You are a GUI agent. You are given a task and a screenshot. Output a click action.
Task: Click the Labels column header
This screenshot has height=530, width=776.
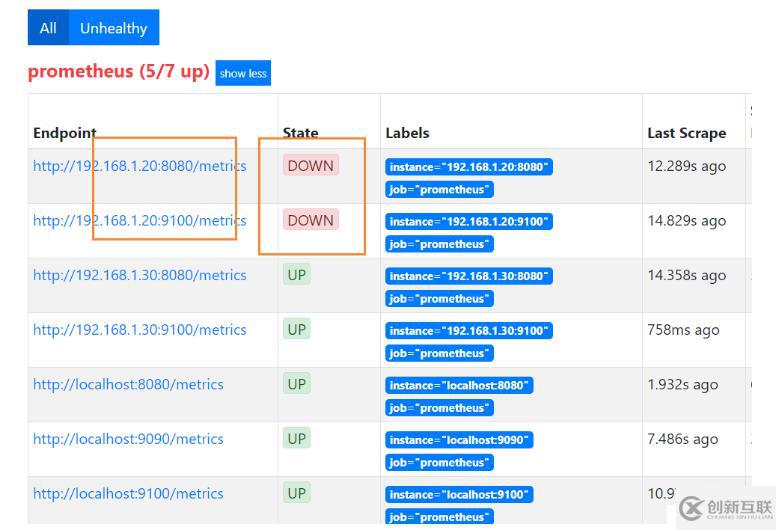[407, 133]
